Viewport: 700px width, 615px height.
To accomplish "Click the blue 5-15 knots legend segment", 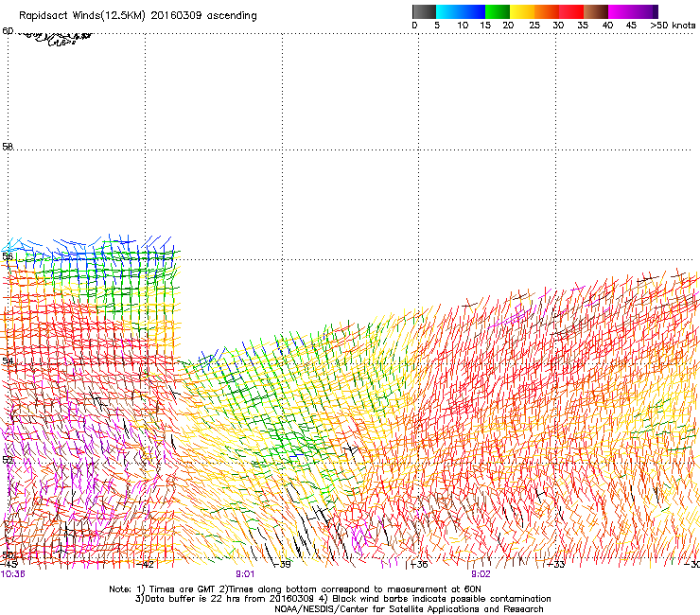I will pyautogui.click(x=461, y=11).
